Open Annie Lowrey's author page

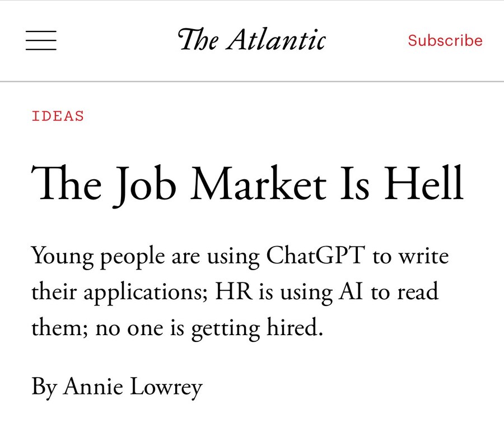point(133,386)
